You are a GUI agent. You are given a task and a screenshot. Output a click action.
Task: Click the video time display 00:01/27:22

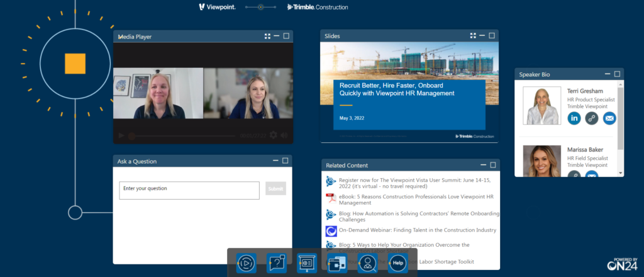[x=253, y=135]
